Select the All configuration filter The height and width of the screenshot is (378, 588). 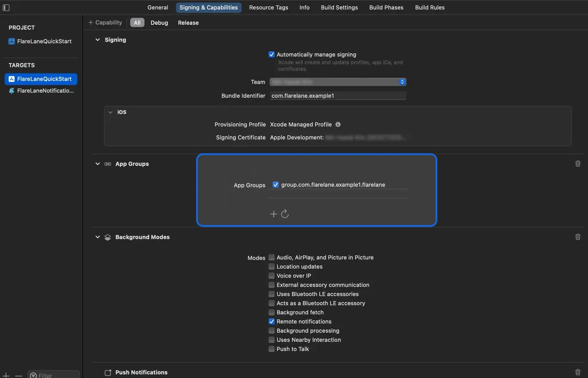tap(137, 23)
